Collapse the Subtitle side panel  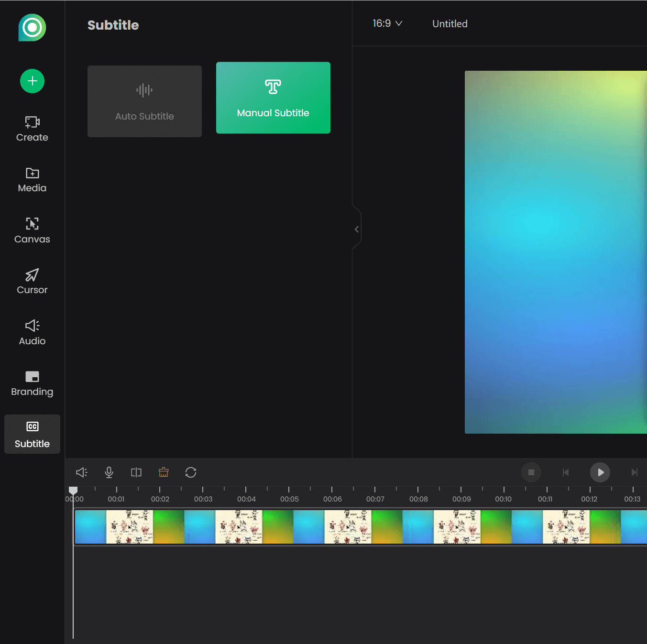(x=357, y=229)
